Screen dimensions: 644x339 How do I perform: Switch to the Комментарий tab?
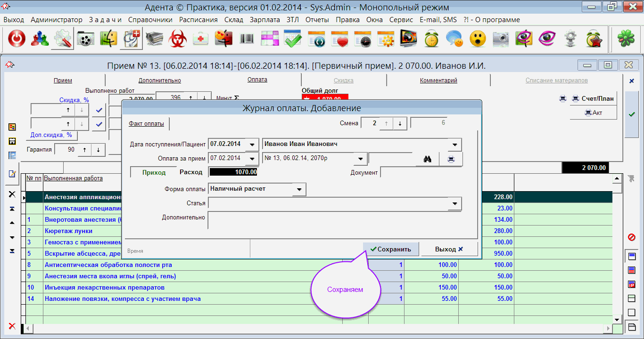click(x=438, y=81)
